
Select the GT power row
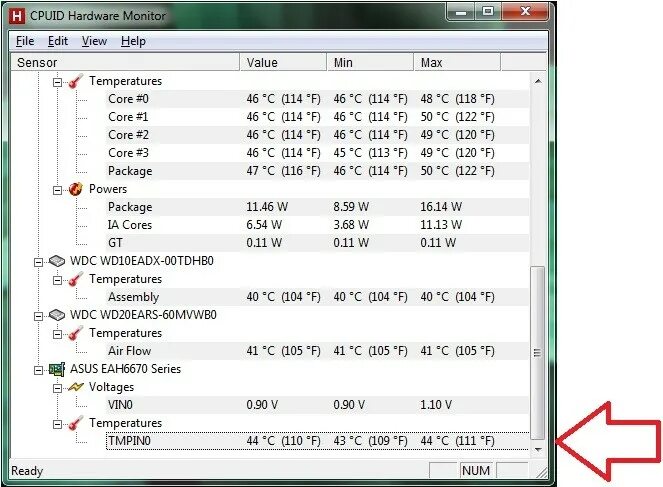[317, 243]
